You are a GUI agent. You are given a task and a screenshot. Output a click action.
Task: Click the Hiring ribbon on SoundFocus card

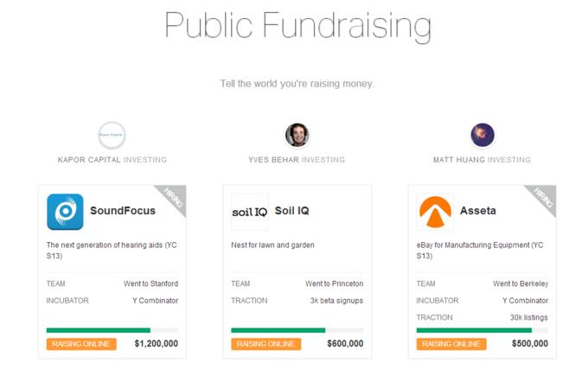pyautogui.click(x=174, y=197)
